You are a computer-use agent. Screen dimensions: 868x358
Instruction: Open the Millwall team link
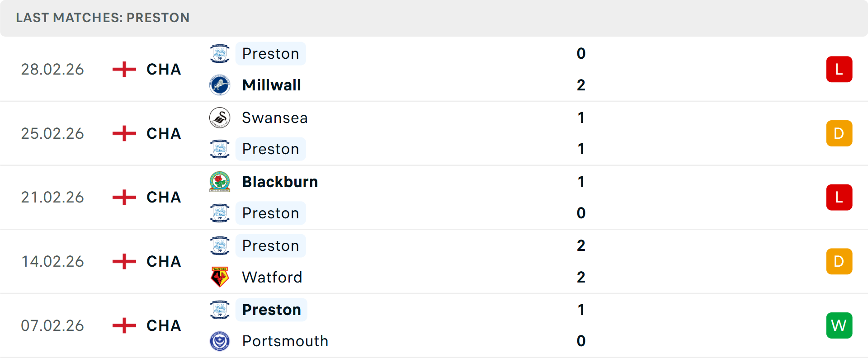(x=271, y=85)
